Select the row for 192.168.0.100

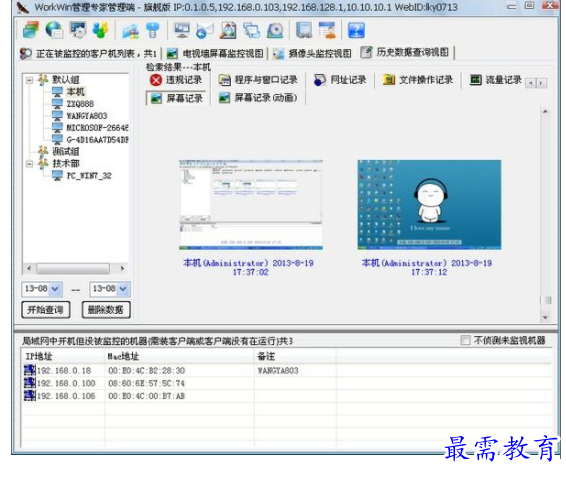point(287,383)
